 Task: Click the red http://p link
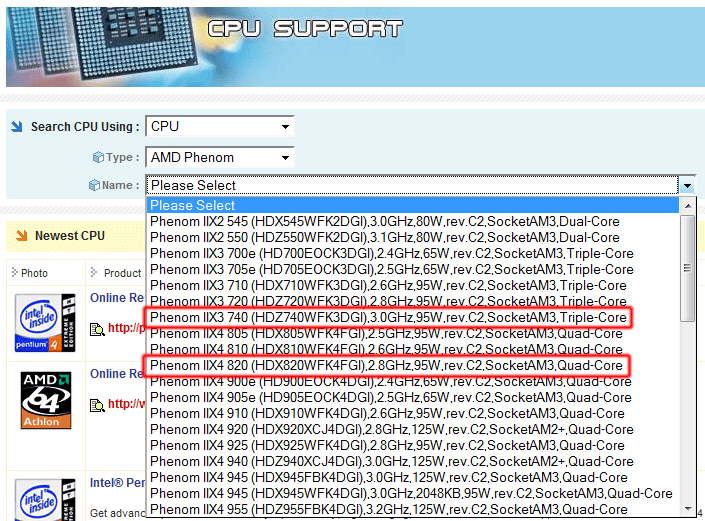point(126,328)
